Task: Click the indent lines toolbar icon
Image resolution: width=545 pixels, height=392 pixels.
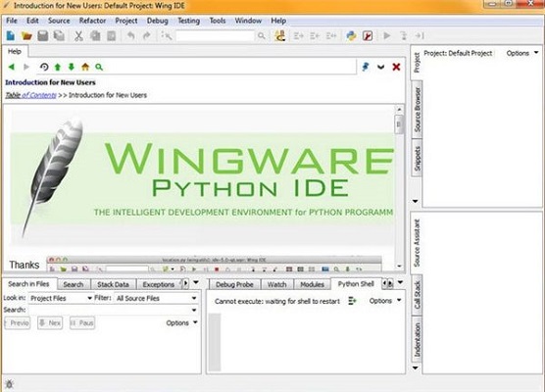Action: tap(299, 36)
